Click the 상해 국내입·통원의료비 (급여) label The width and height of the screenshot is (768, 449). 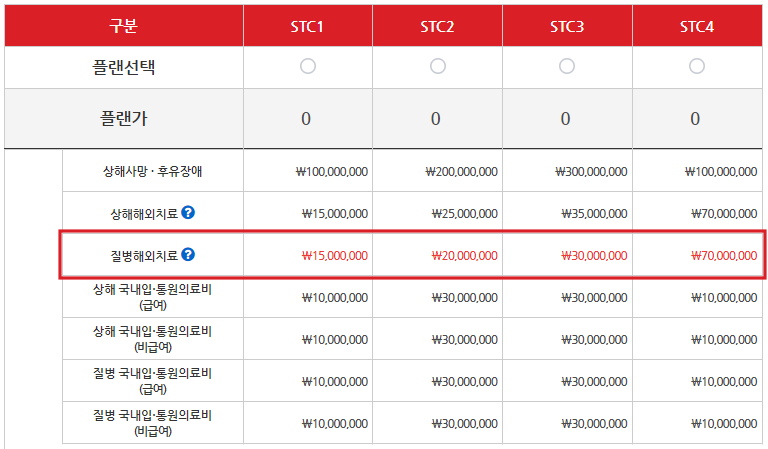click(x=152, y=297)
